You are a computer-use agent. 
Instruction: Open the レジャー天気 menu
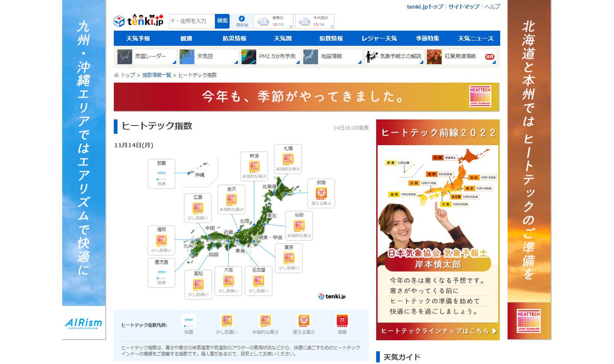point(379,38)
